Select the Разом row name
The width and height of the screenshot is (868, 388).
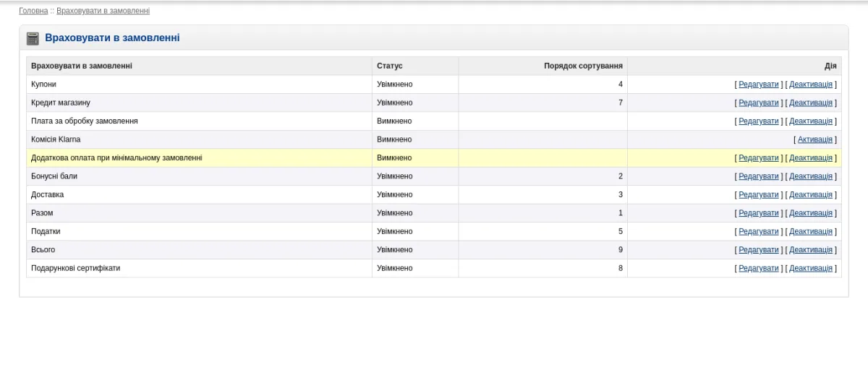tap(42, 213)
